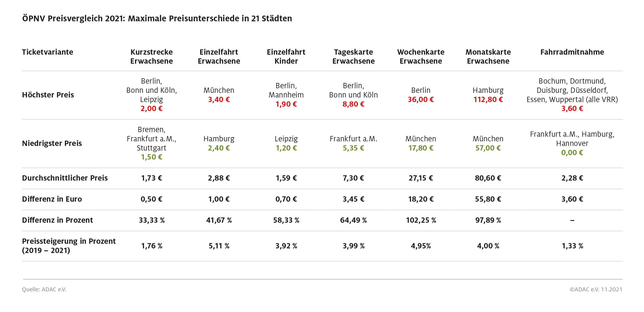Click the green 0,00 € bicycle price
The height and width of the screenshot is (312, 644).
click(x=572, y=153)
